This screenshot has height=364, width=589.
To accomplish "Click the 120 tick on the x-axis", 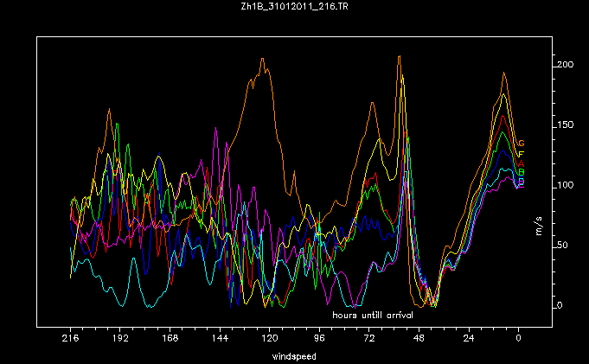I will pyautogui.click(x=270, y=341).
